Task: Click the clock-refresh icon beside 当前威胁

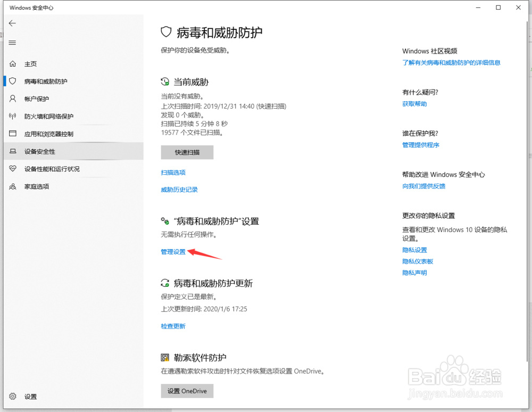Action: click(x=165, y=81)
